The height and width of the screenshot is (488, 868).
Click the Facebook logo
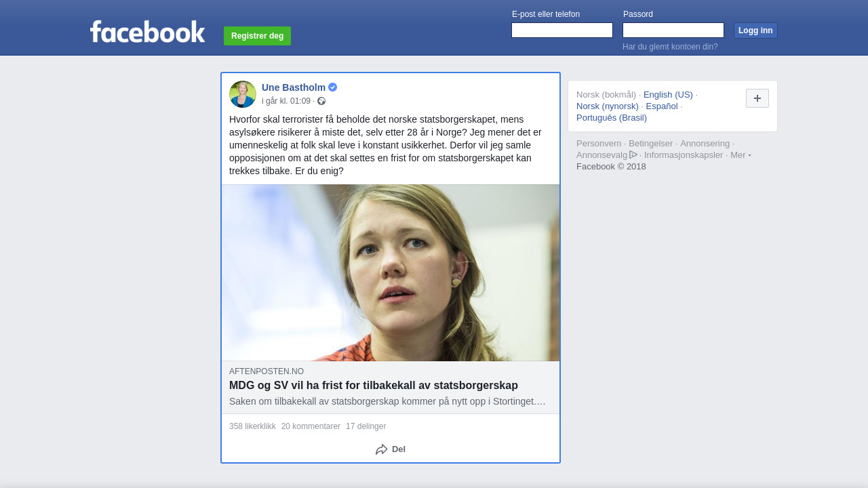(147, 32)
